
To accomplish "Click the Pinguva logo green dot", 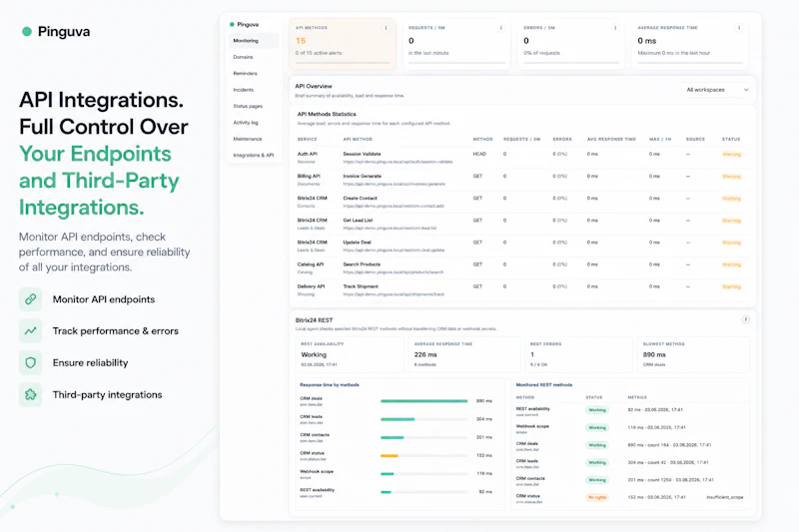I will (x=27, y=32).
